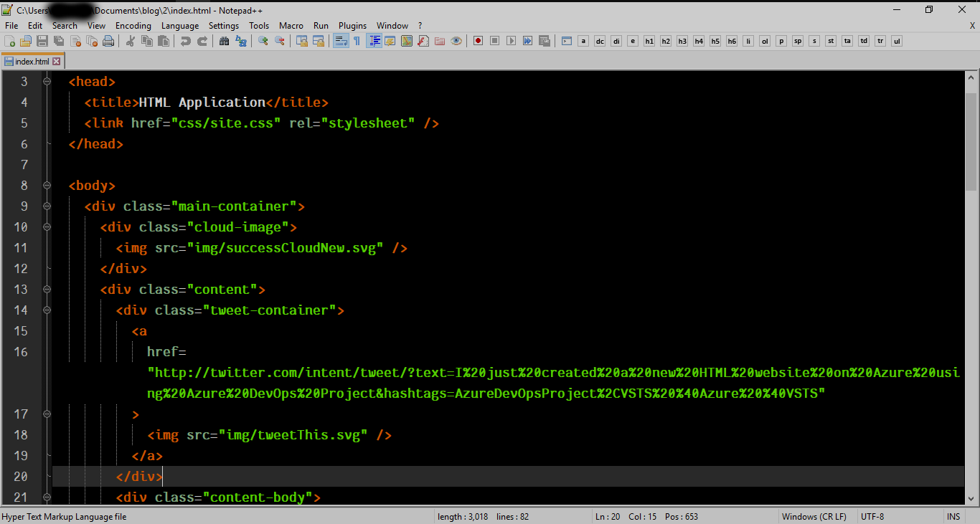
Task: Collapse the head section fold arrow
Action: pyautogui.click(x=47, y=81)
